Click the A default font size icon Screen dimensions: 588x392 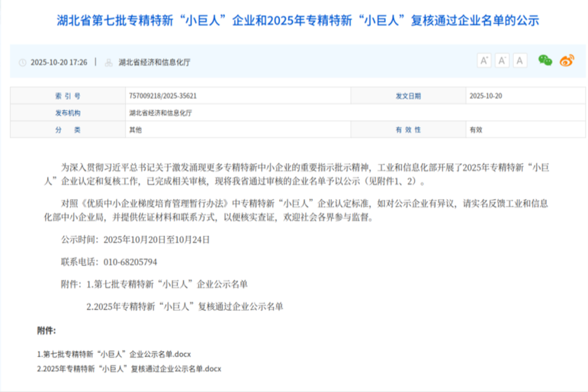[x=519, y=60]
